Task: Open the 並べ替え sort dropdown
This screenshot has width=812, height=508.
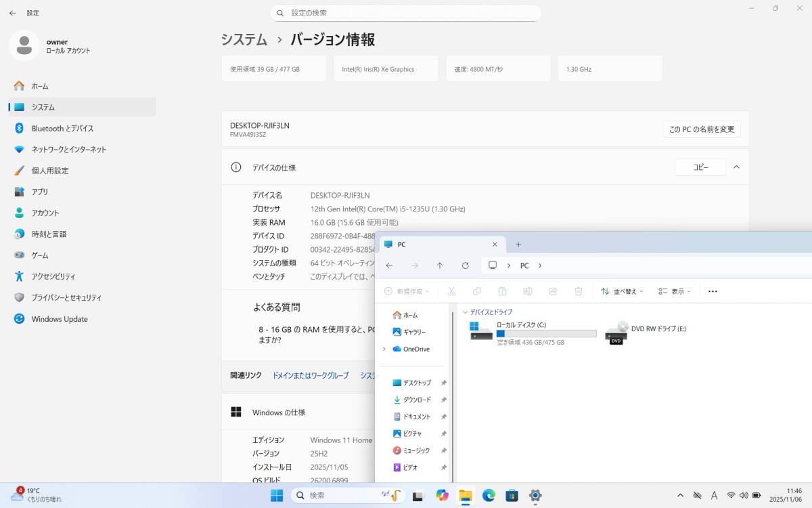Action: click(x=622, y=291)
